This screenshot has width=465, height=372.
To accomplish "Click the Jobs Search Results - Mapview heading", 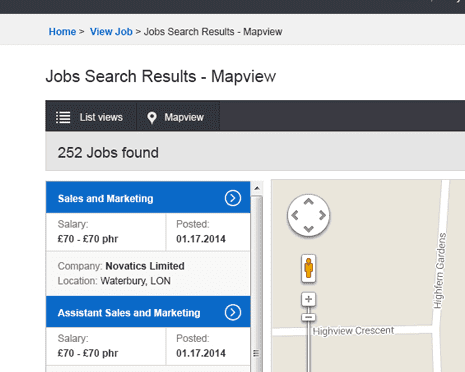I will (161, 76).
